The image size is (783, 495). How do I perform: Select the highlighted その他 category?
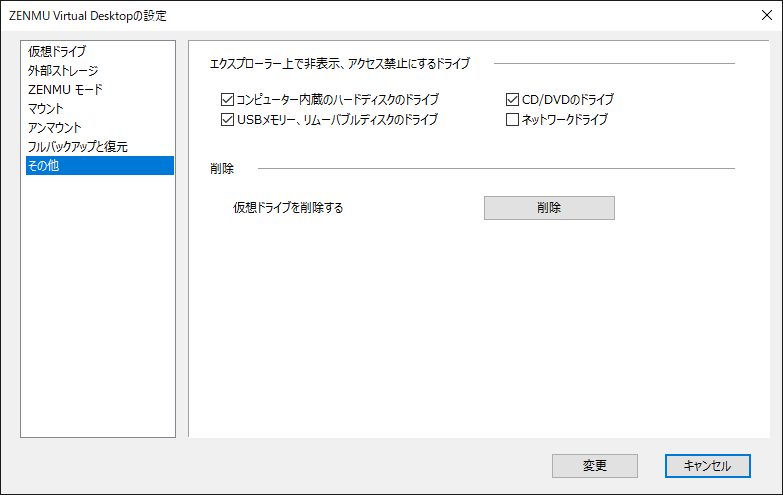point(99,165)
